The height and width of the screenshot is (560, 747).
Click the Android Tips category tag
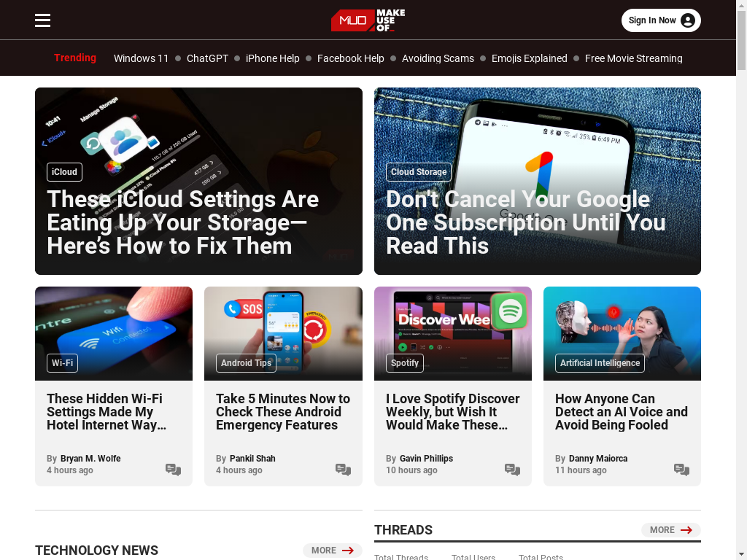pyautogui.click(x=246, y=363)
